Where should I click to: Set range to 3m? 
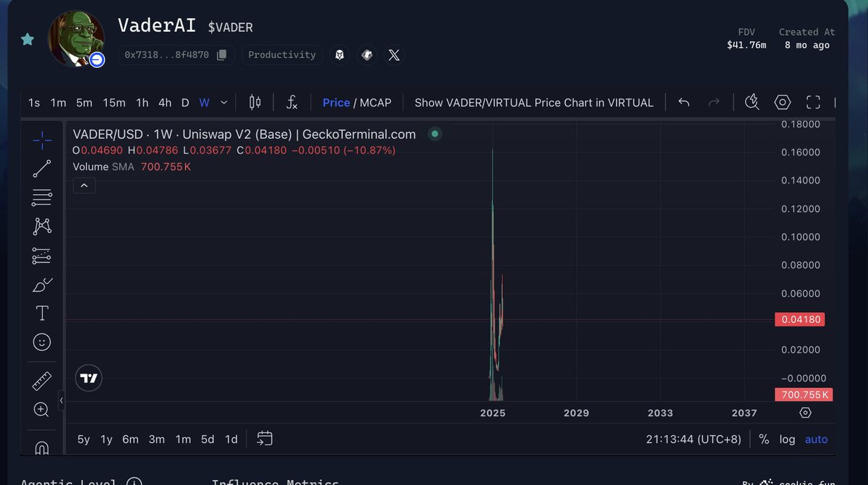point(157,439)
